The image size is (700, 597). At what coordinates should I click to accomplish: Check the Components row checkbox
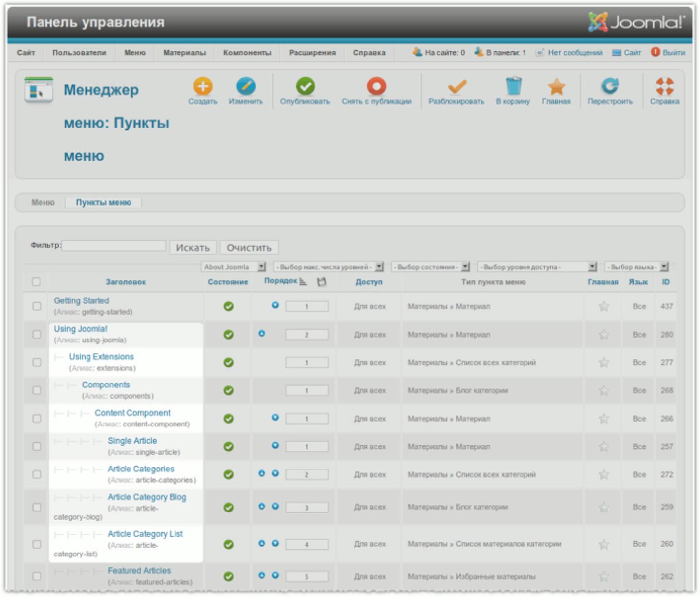tap(37, 390)
